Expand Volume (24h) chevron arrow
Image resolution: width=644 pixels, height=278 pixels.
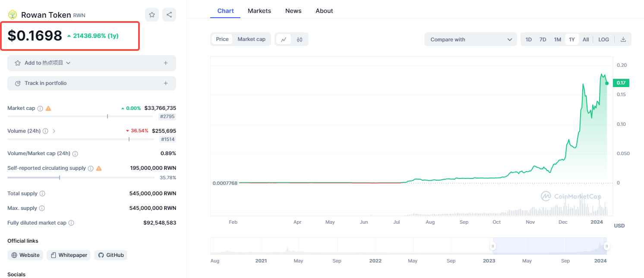(x=54, y=131)
